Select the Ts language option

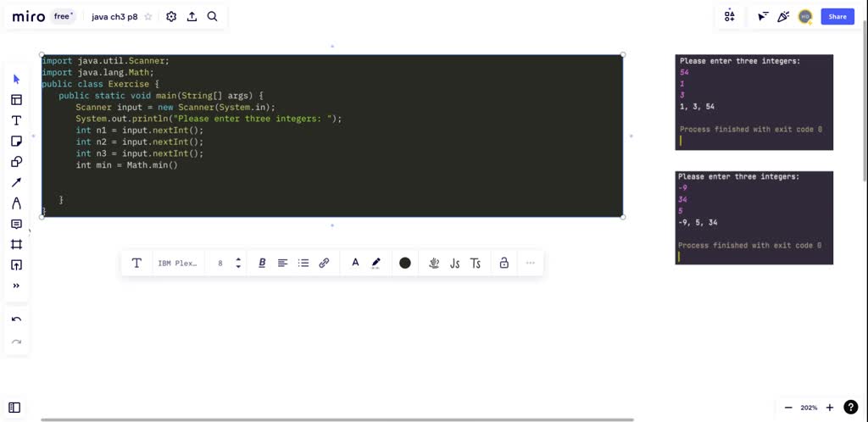[476, 264]
